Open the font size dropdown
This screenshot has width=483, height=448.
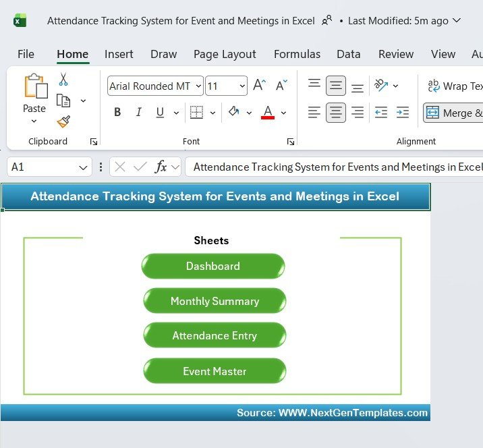point(242,86)
